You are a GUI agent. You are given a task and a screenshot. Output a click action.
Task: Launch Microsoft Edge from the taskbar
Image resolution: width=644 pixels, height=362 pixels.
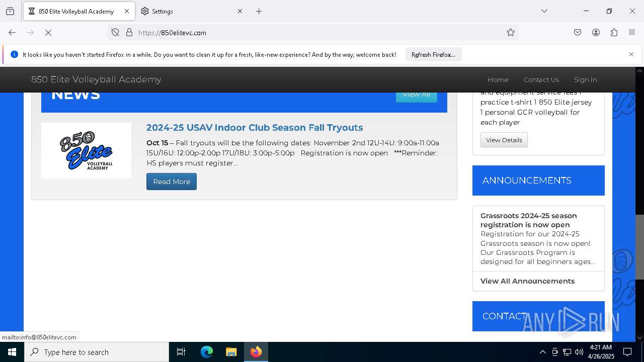click(207, 352)
